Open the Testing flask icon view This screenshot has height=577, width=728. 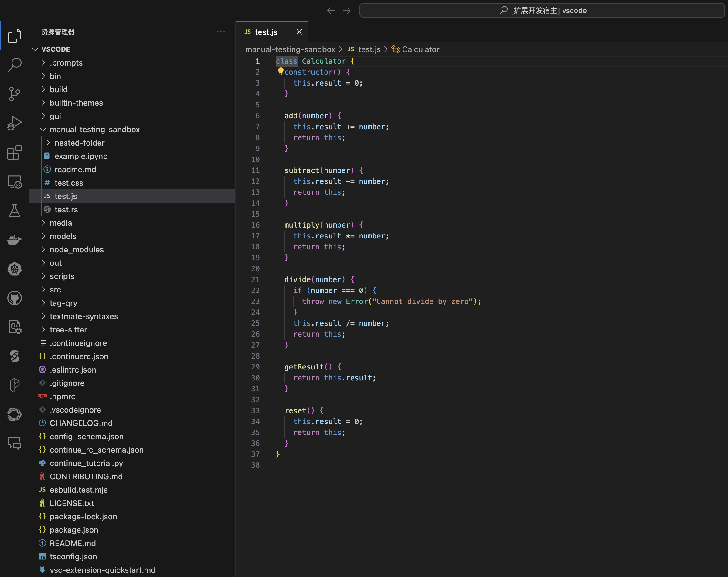(x=14, y=211)
